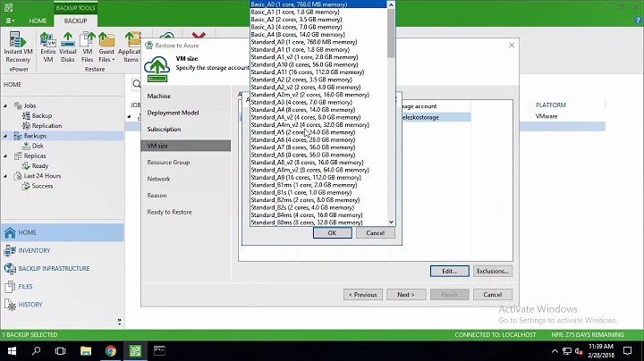The image size is (644, 361).
Task: Open the HISTORY view
Action: click(63, 305)
